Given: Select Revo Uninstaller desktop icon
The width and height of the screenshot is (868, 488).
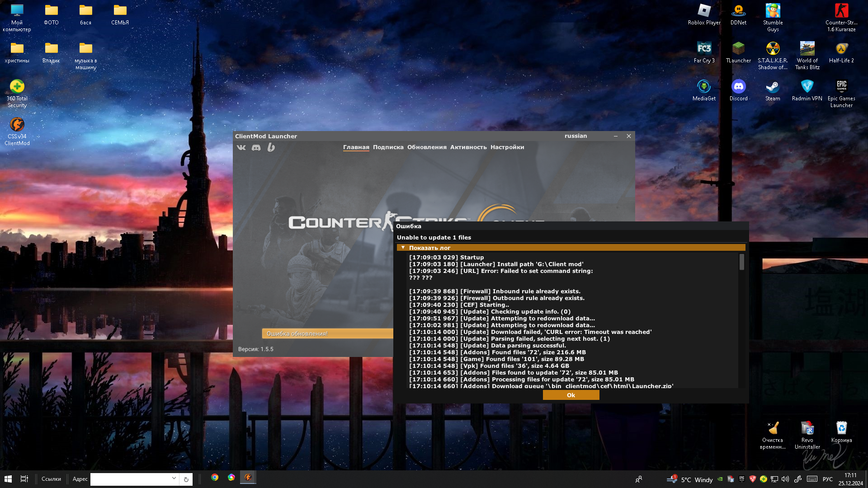Looking at the screenshot, I should [807, 436].
